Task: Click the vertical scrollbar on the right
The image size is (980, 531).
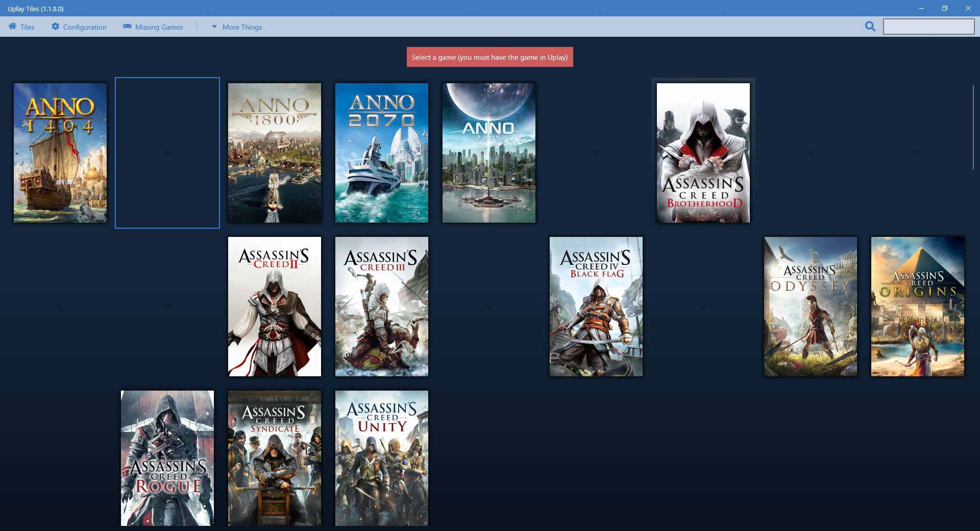Action: [x=973, y=128]
